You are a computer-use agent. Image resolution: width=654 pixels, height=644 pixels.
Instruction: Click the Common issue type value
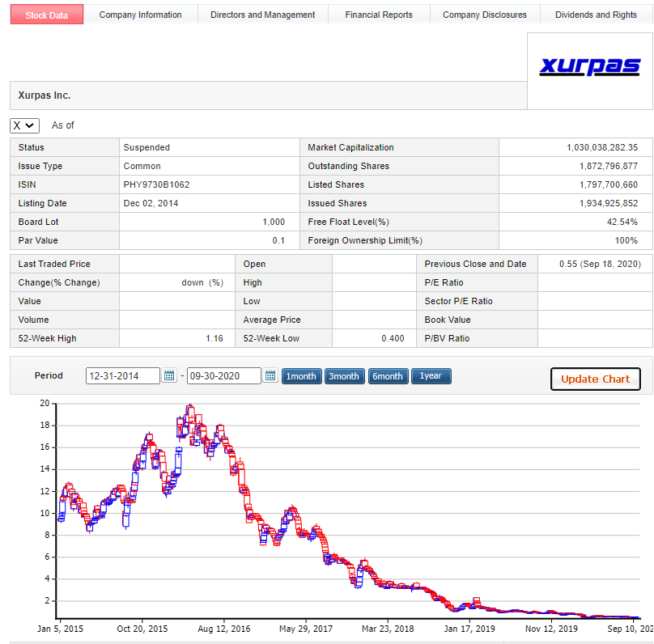point(142,167)
